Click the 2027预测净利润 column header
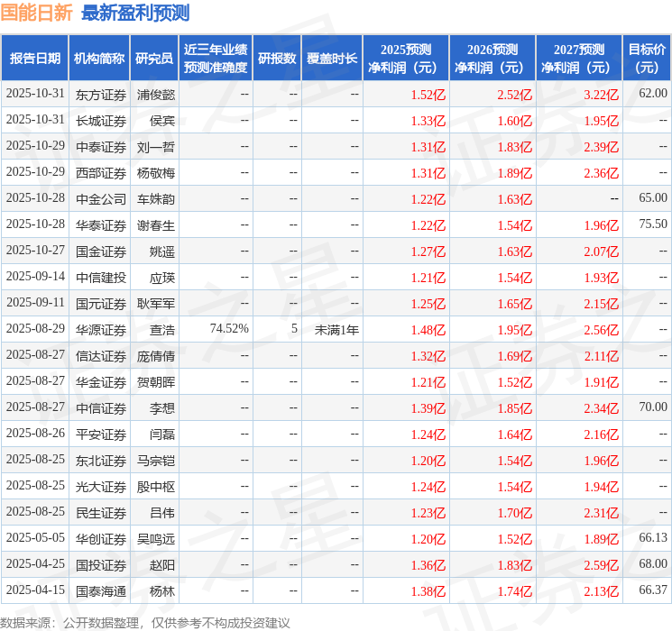672x631 pixels. tap(579, 59)
